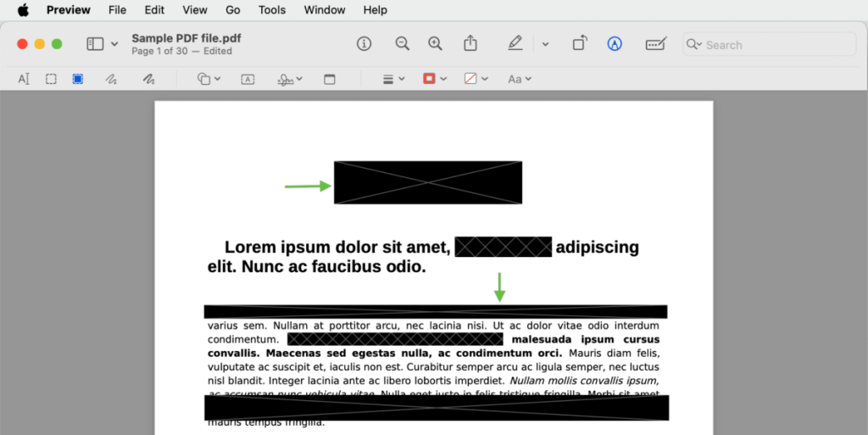Click the 'elit. Nunc ac faucibus odio.' line
The width and height of the screenshot is (868, 435).
317,267
